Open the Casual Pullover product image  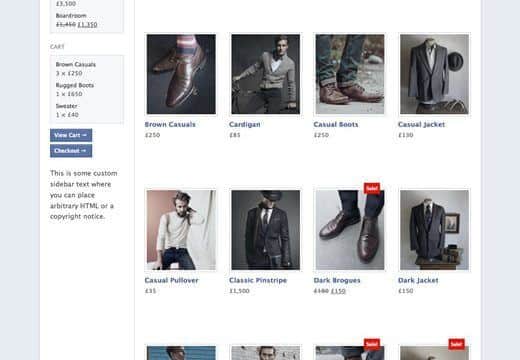pos(181,230)
